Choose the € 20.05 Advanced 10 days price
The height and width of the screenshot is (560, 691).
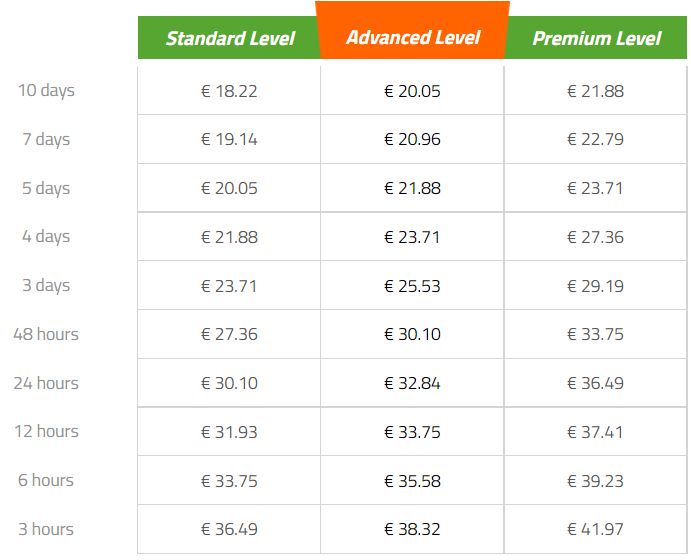pyautogui.click(x=412, y=91)
